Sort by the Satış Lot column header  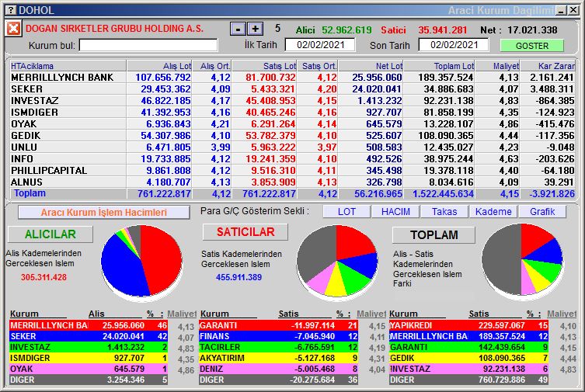[x=264, y=66]
